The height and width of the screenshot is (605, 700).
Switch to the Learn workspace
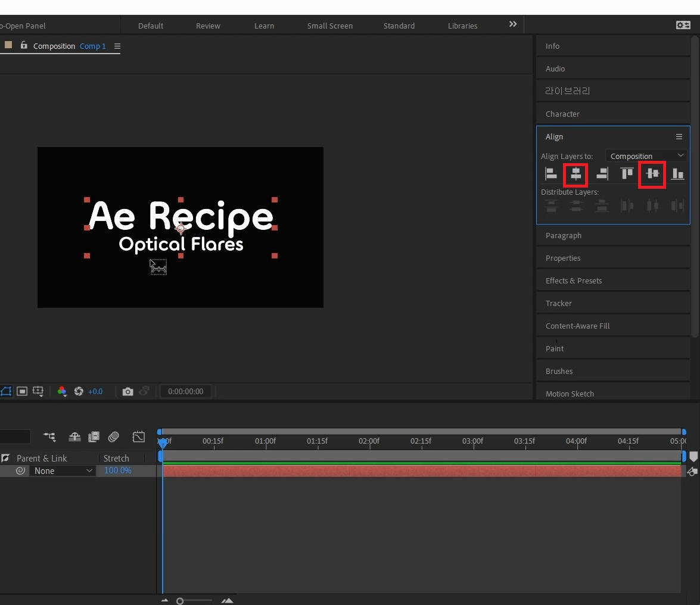(265, 26)
